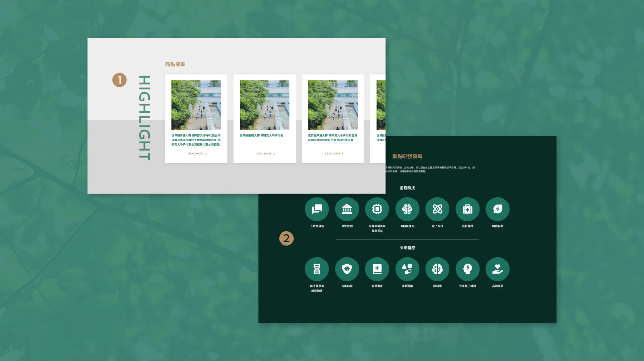Screen dimensions: 644x361
Task: Click the 智慧醫療 caption text
Action: pyautogui.click(x=378, y=286)
